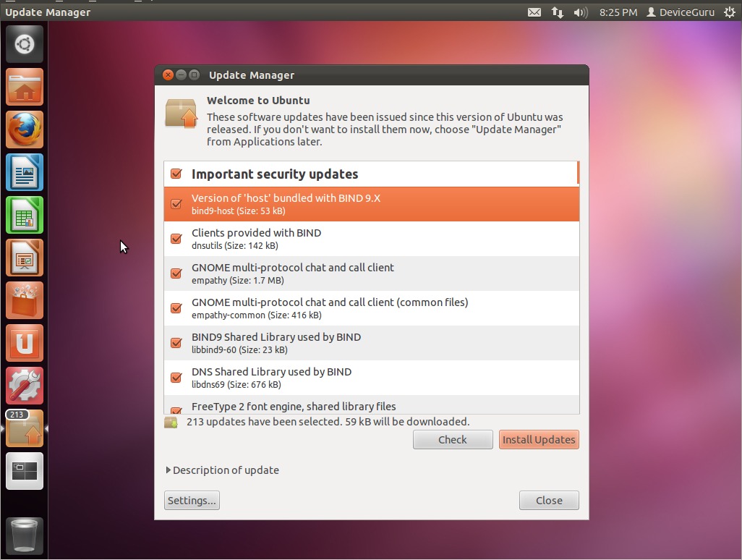The image size is (742, 560).
Task: Uncheck the bind9-host update checkbox
Action: (x=176, y=203)
